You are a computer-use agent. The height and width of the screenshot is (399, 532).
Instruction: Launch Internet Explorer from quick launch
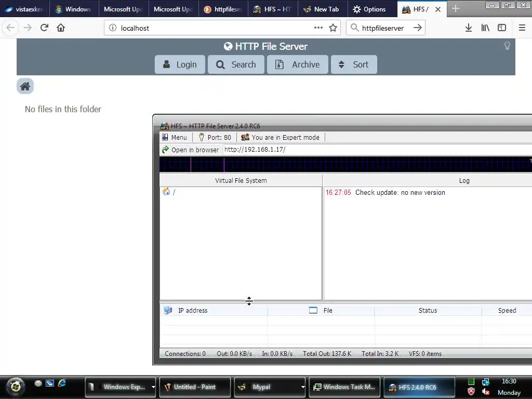click(62, 383)
